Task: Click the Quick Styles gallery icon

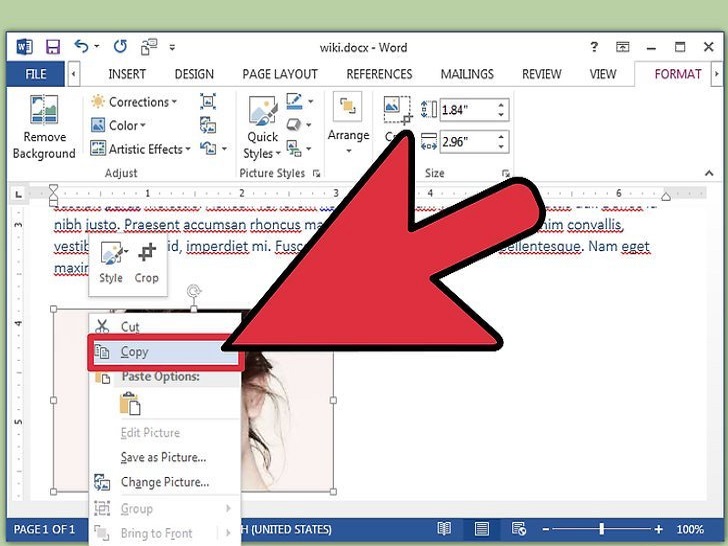Action: click(x=262, y=111)
